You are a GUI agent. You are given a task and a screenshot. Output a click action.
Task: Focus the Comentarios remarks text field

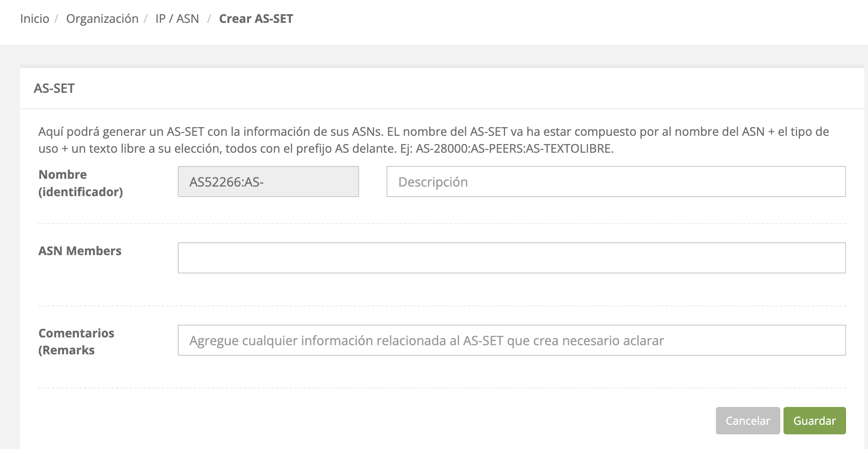[x=511, y=341]
